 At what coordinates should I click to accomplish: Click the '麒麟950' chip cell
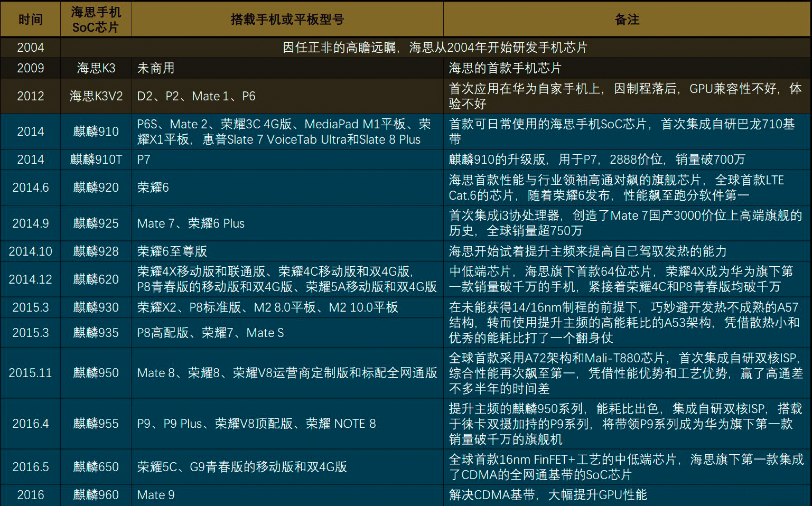96,373
